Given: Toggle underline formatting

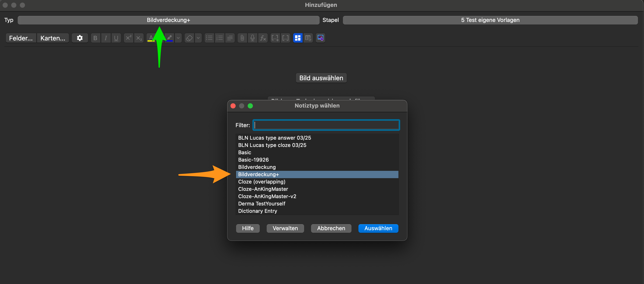Looking at the screenshot, I should pos(116,38).
